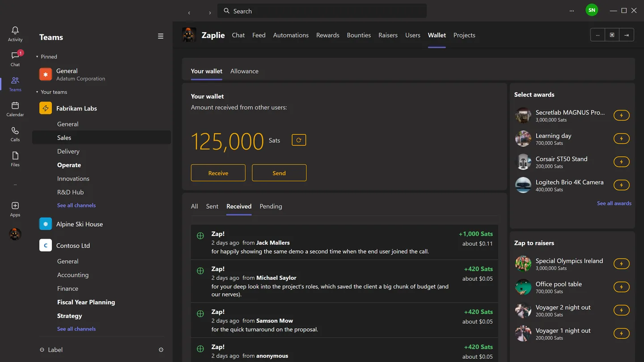
Task: Open the Teams list filter menu icon
Action: pyautogui.click(x=161, y=37)
